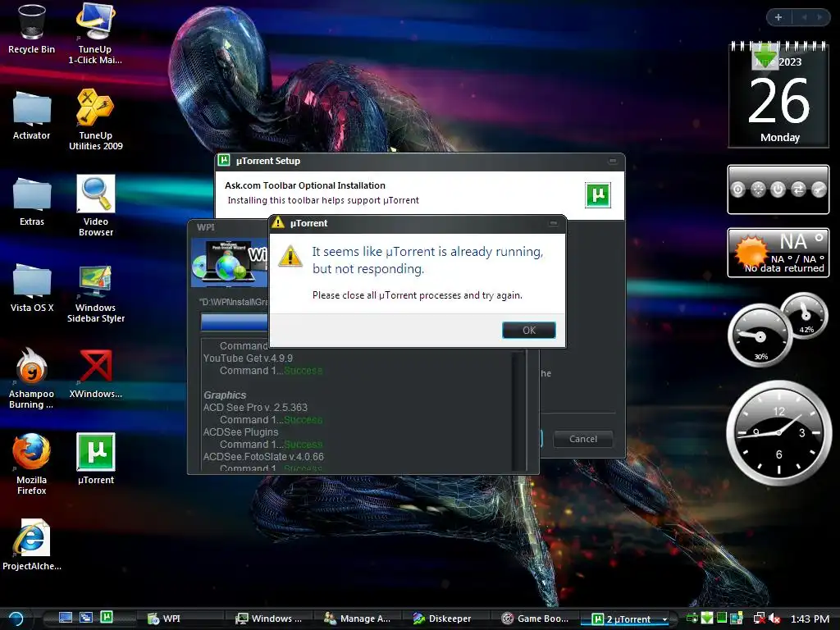Click the analog clock gadget
The width and height of the screenshot is (840, 630).
(x=778, y=433)
